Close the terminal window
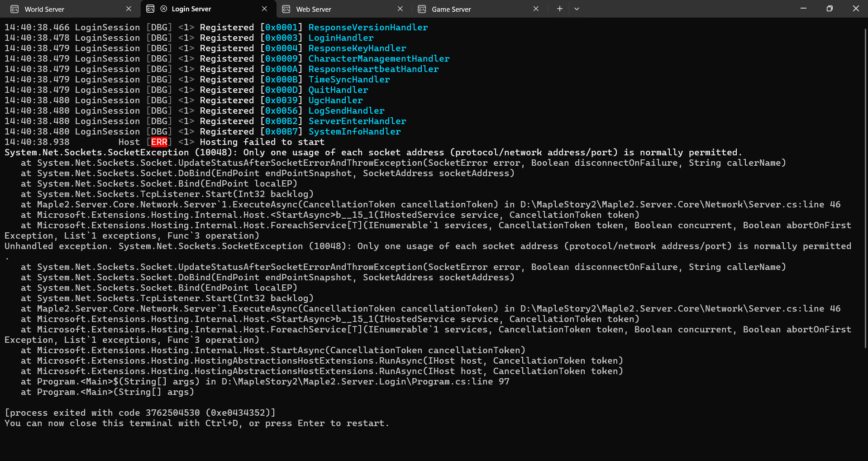The width and height of the screenshot is (868, 461). point(855,9)
